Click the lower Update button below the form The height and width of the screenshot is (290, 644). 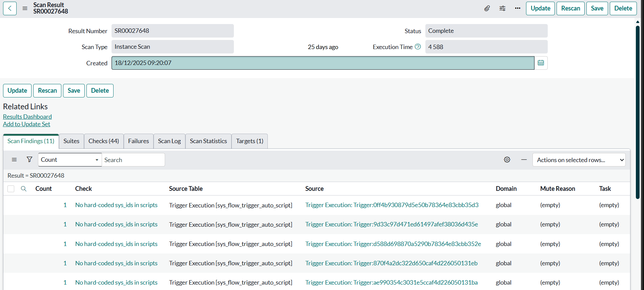coord(17,91)
